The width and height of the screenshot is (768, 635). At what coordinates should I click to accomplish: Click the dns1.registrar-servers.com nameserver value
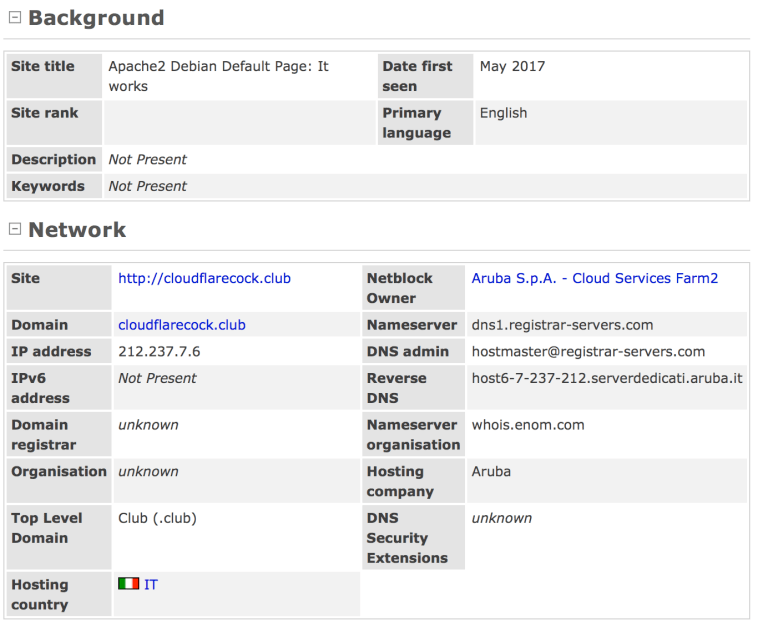tap(562, 325)
